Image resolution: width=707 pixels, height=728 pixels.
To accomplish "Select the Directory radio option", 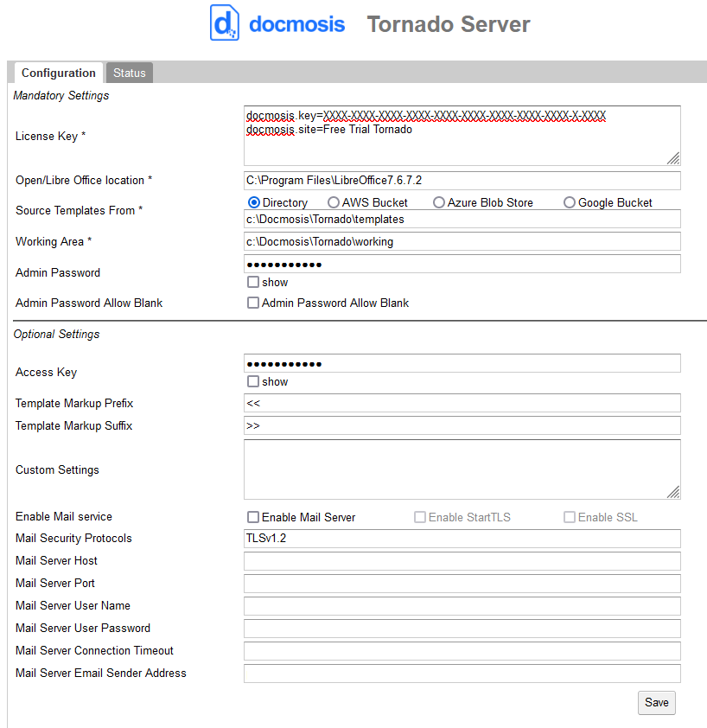I will tap(253, 202).
